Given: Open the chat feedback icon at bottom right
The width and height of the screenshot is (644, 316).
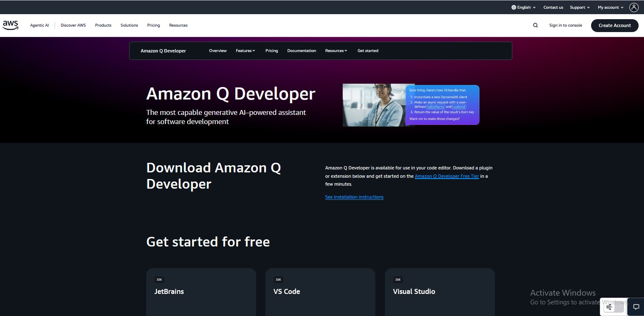Looking at the screenshot, I should coord(637,307).
